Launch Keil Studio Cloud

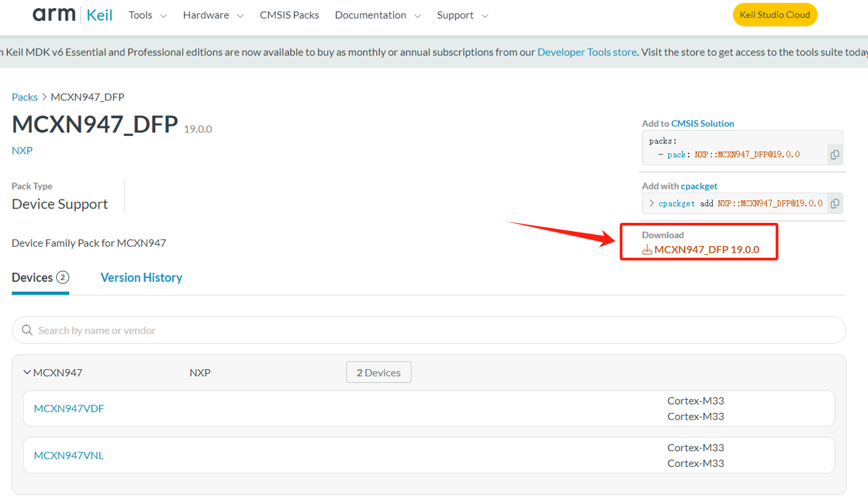(775, 14)
